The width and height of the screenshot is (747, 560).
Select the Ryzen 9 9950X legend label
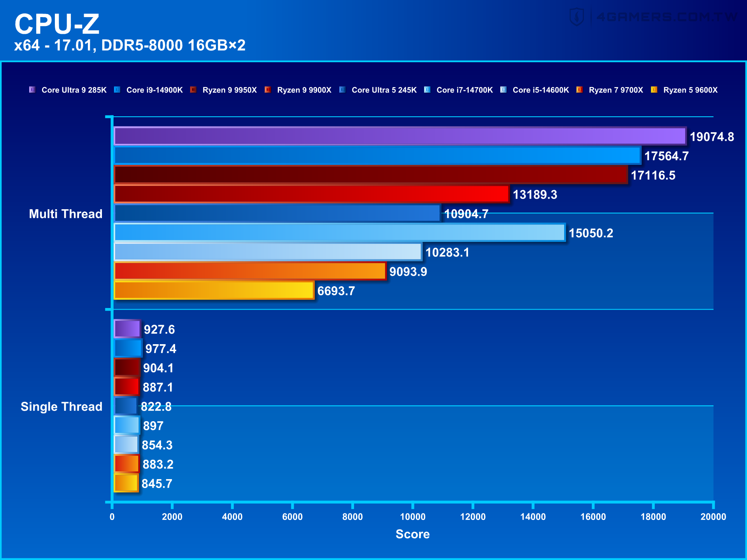point(230,90)
